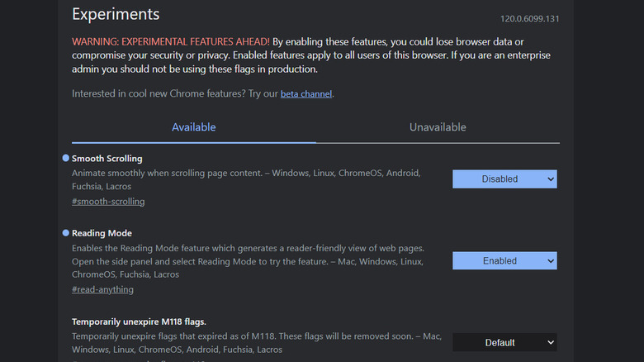Switch to the Unavailable tab
The image size is (644, 362).
[438, 127]
